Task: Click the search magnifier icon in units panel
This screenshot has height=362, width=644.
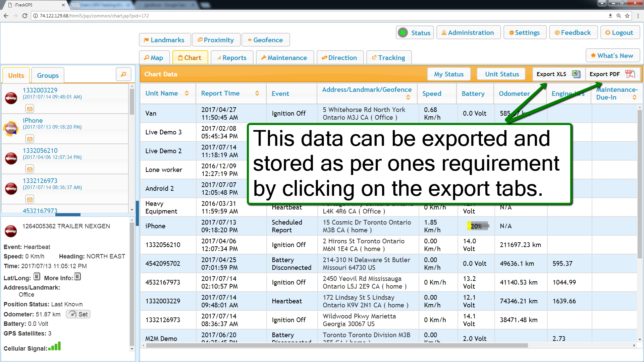Action: click(x=123, y=74)
